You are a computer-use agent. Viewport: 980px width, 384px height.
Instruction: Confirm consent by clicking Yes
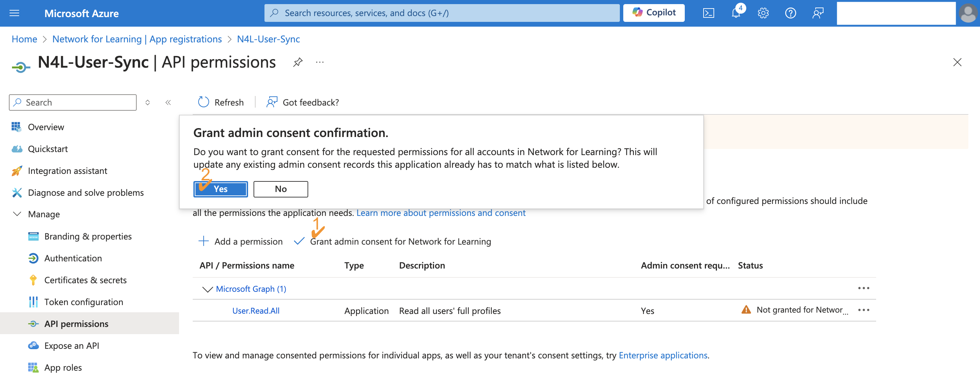click(221, 189)
